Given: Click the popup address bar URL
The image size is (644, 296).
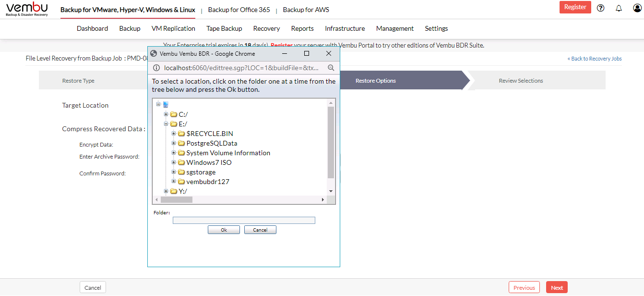Looking at the screenshot, I should click(241, 68).
